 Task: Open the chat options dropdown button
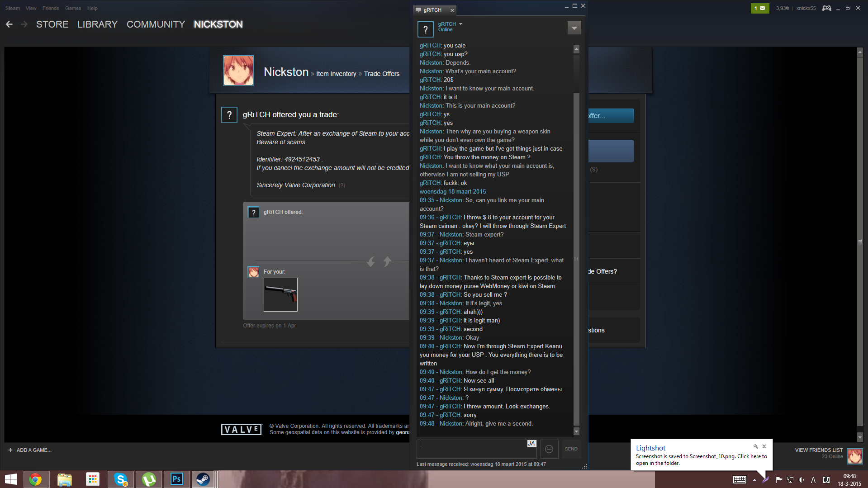(x=574, y=28)
